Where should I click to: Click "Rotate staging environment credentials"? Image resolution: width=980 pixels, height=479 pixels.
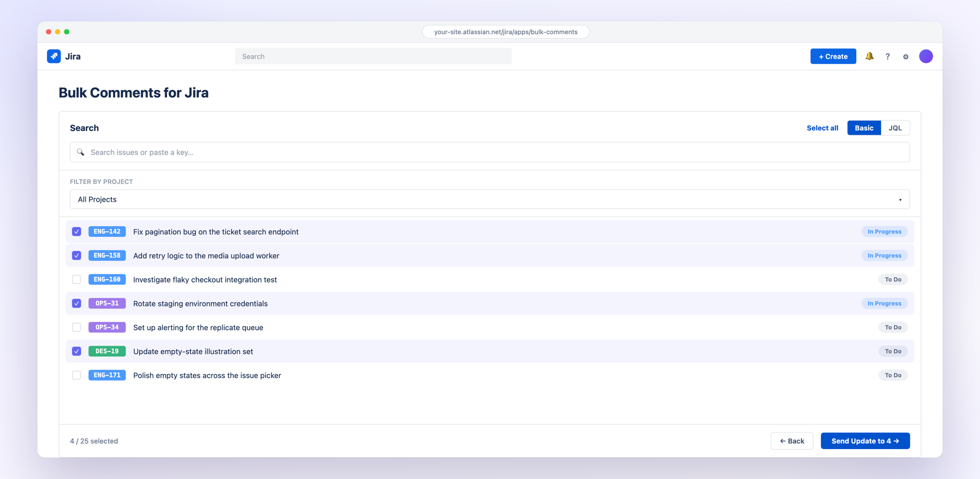200,303
